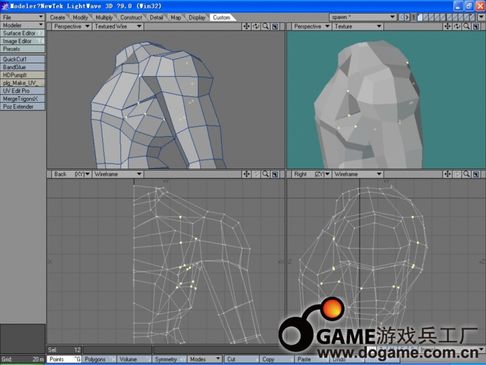Click pan icon in Texture perspective viewport
The image size is (486, 365).
tap(447, 26)
